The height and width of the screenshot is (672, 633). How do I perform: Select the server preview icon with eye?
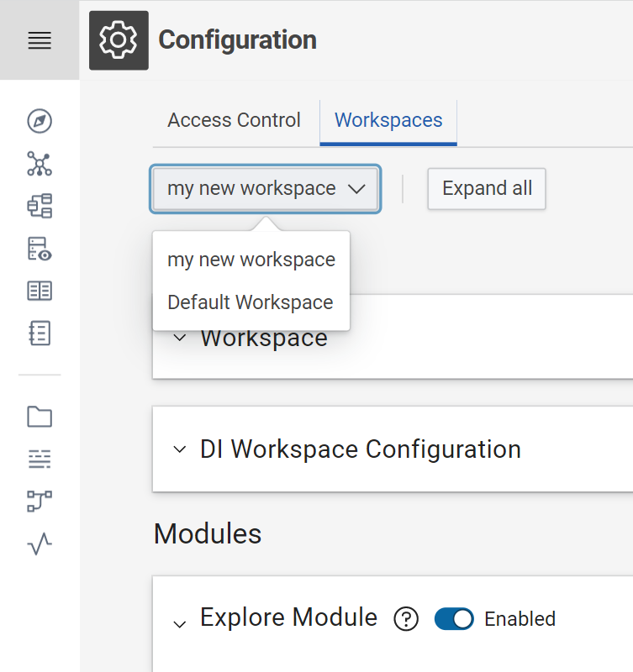coord(39,248)
